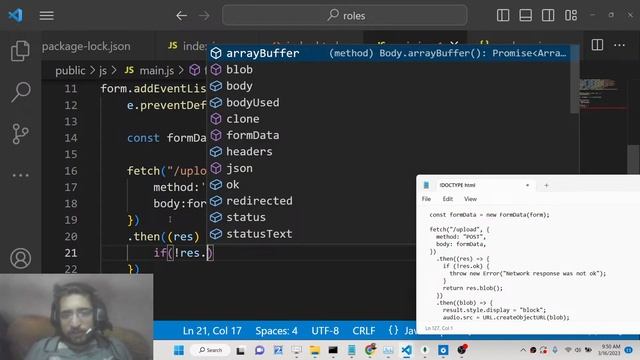Go forward with the right arrow

coord(204,16)
